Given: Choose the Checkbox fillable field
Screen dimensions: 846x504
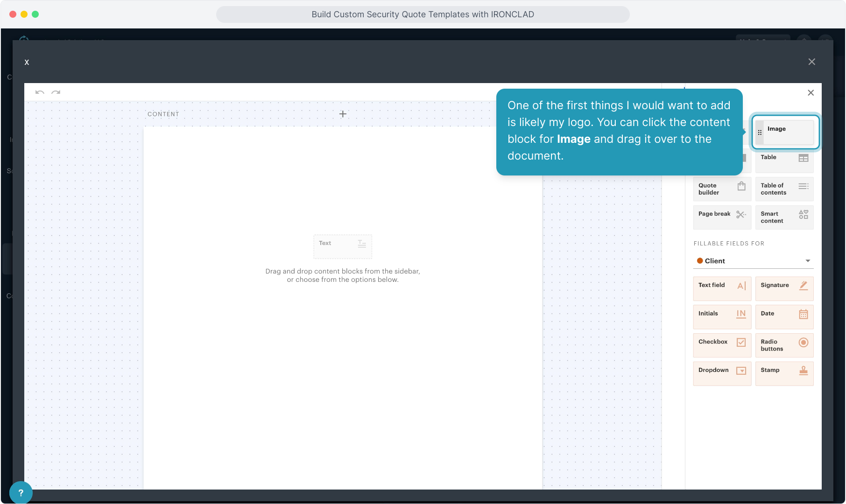Looking at the screenshot, I should (721, 345).
